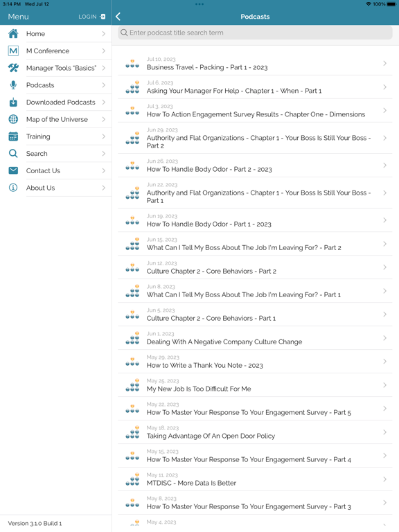This screenshot has width=399, height=532.
Task: Open the Podcasts menu item
Action: click(x=55, y=85)
